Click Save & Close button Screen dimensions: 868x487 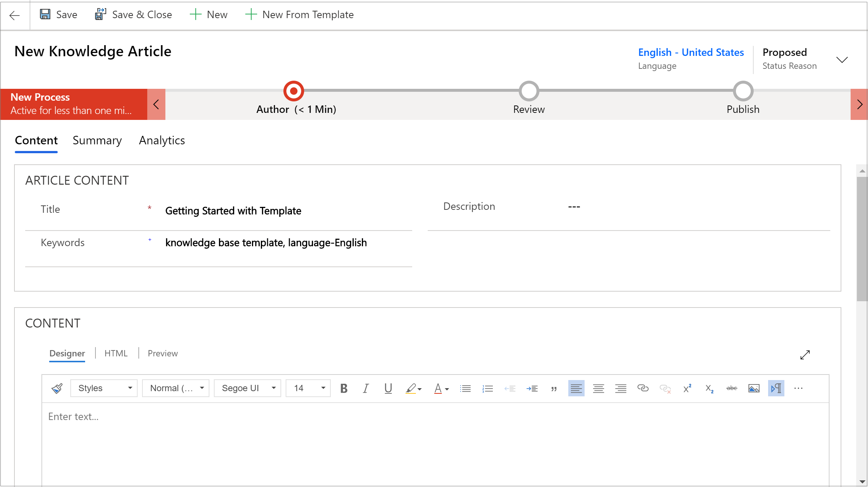click(131, 15)
